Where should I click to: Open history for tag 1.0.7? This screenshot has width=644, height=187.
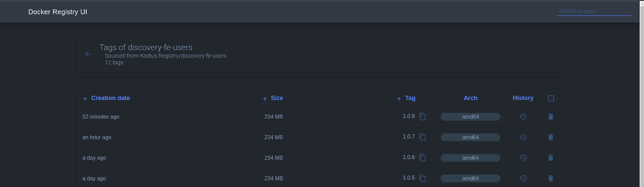pyautogui.click(x=523, y=137)
